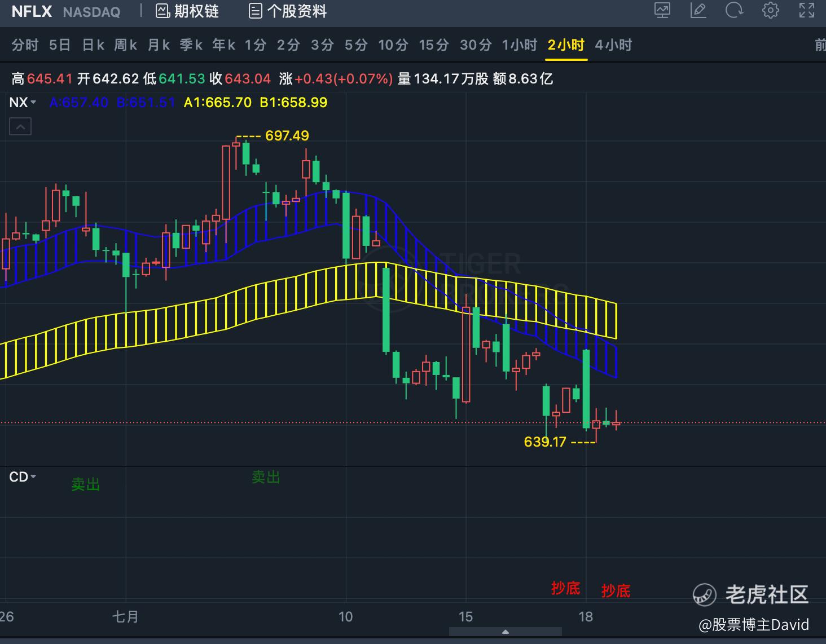Select the 月k monthly candlestick tab
Image resolution: width=826 pixels, height=644 pixels.
click(x=159, y=45)
